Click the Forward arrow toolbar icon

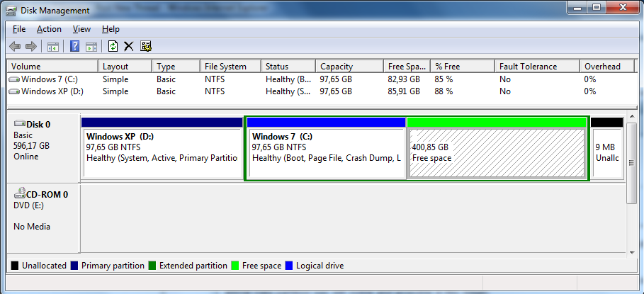[x=31, y=46]
